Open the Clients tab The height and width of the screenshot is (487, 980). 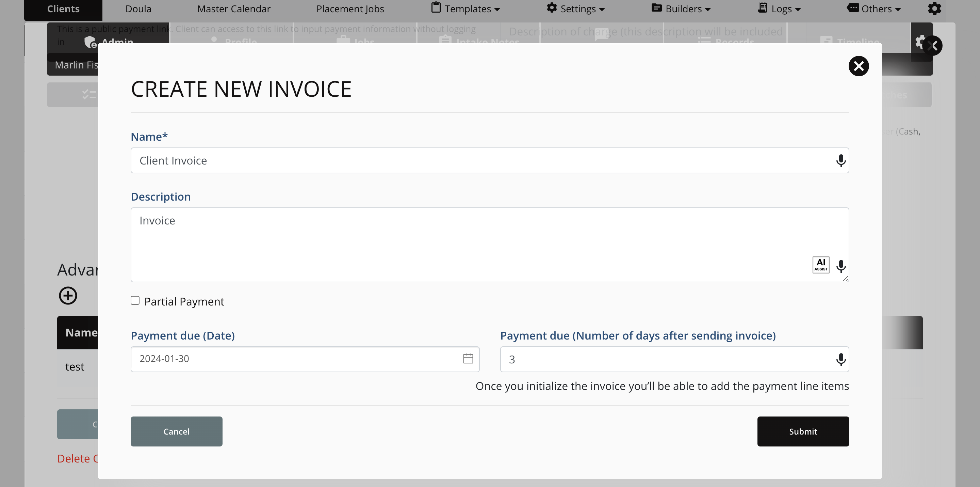coord(63,9)
